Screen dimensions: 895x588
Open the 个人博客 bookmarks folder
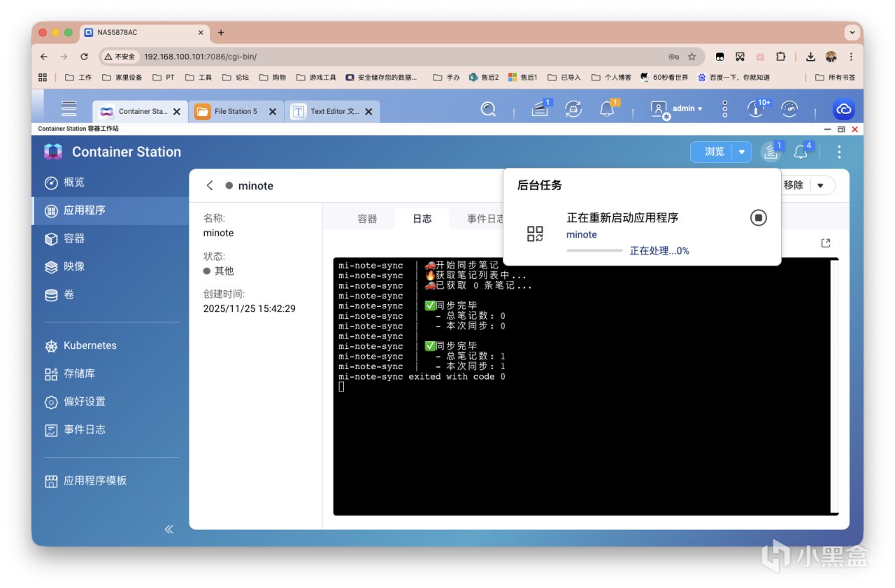pyautogui.click(x=612, y=78)
